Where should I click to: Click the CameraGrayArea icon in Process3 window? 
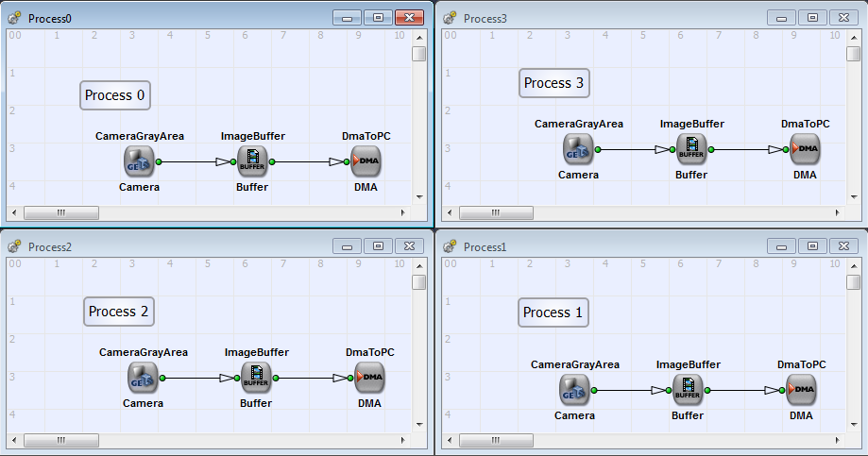tap(578, 149)
